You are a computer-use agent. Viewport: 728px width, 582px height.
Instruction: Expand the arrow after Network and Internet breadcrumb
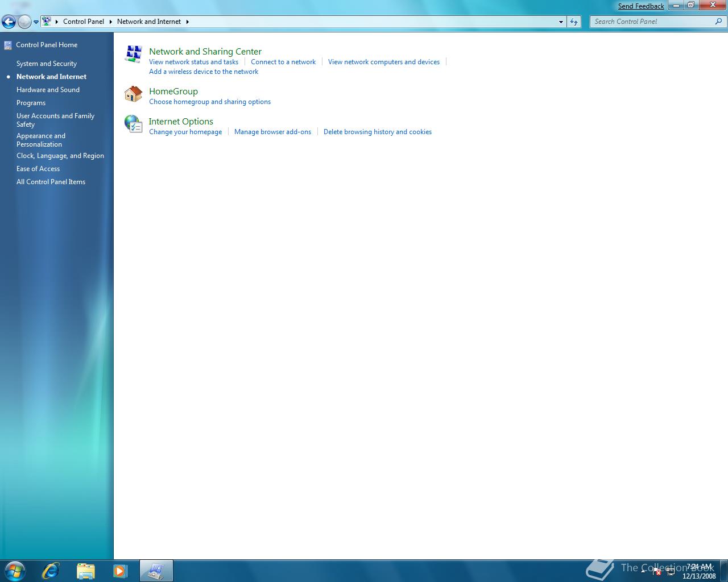pyautogui.click(x=187, y=22)
